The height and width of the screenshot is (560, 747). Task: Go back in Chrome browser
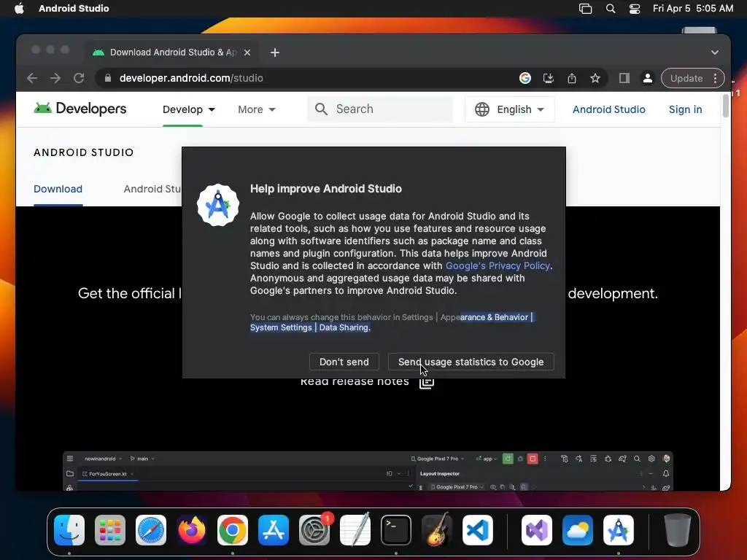pyautogui.click(x=32, y=78)
